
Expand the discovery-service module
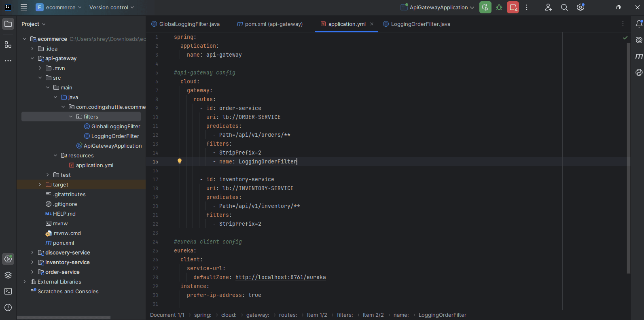coord(32,252)
